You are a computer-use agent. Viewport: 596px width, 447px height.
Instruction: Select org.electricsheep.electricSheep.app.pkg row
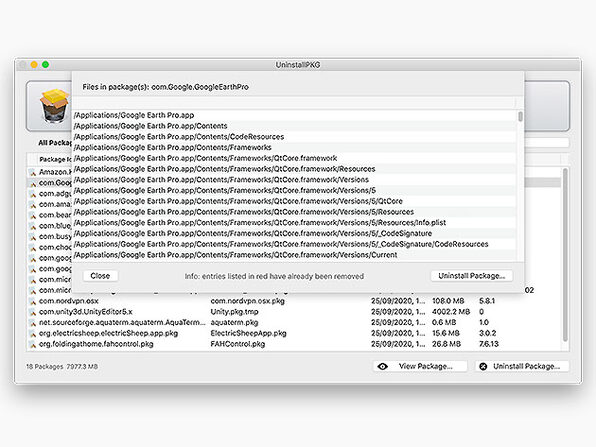(x=294, y=333)
